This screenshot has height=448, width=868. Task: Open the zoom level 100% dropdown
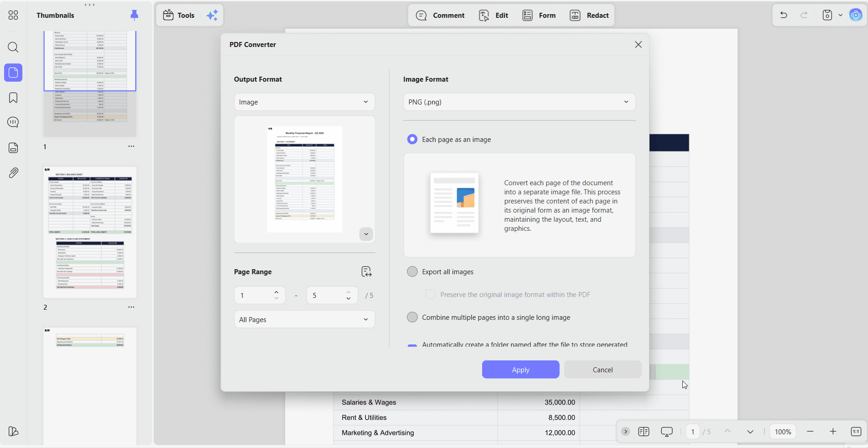[x=783, y=432]
